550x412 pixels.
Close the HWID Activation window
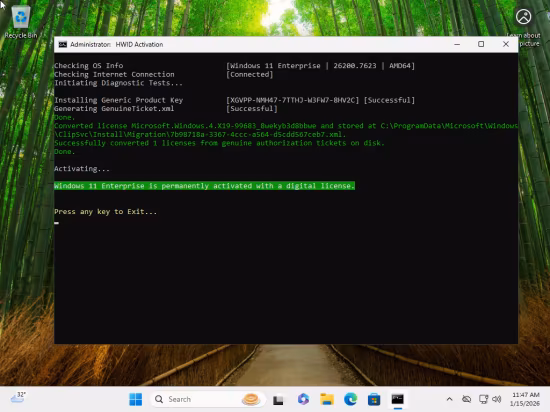click(x=506, y=45)
